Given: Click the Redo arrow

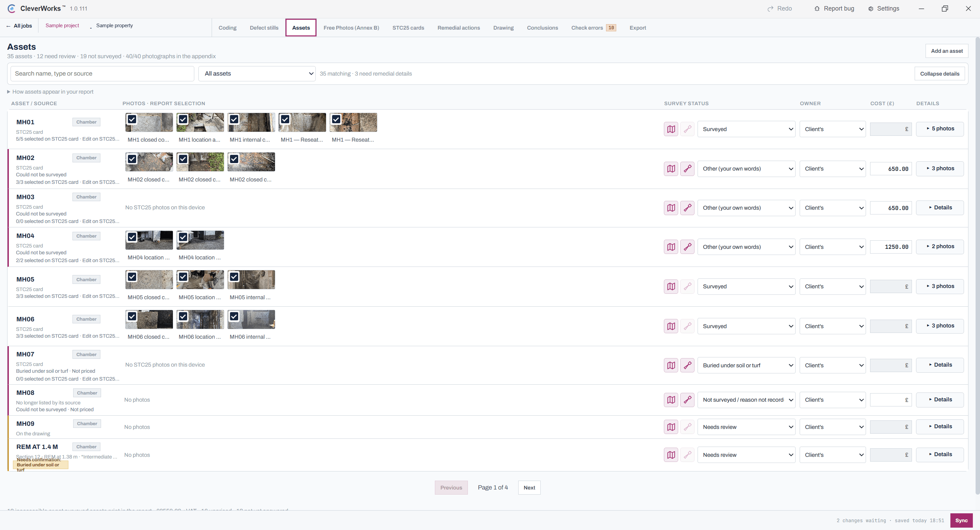Looking at the screenshot, I should pyautogui.click(x=770, y=9).
